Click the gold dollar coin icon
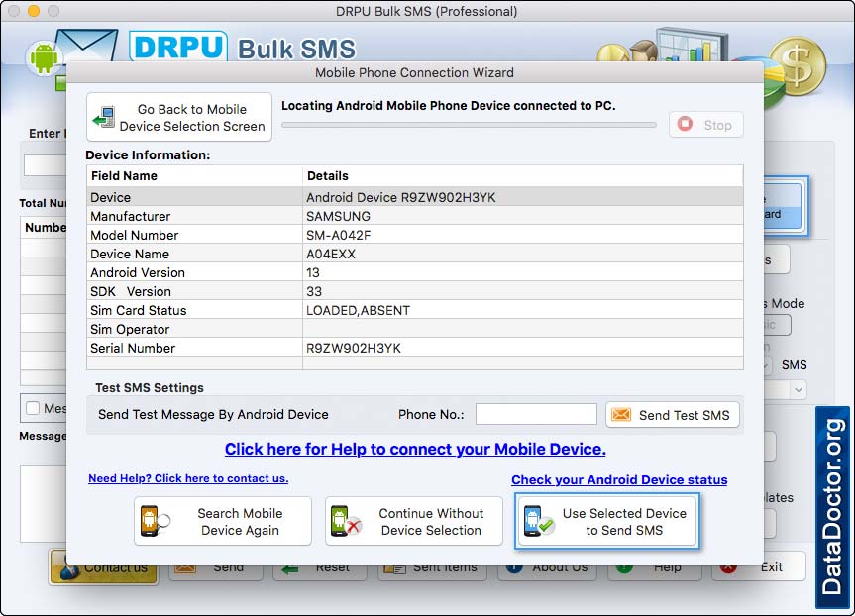This screenshot has height=616, width=855. pos(798,66)
